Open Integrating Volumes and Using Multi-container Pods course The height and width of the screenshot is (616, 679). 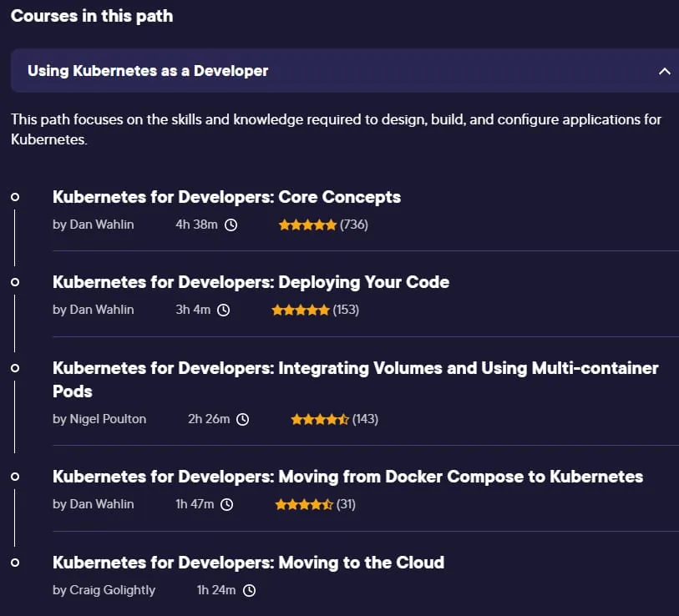(x=355, y=380)
